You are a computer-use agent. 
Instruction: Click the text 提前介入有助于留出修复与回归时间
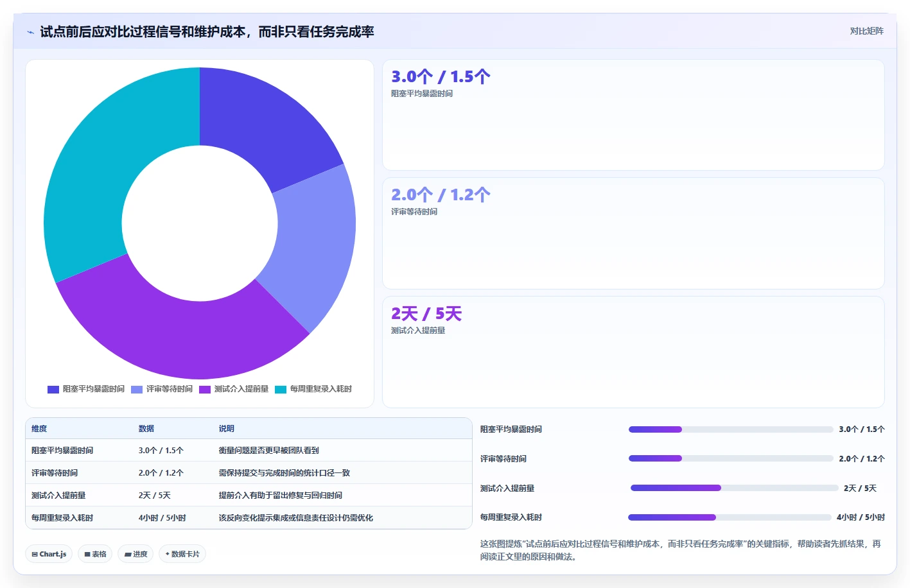click(x=281, y=496)
